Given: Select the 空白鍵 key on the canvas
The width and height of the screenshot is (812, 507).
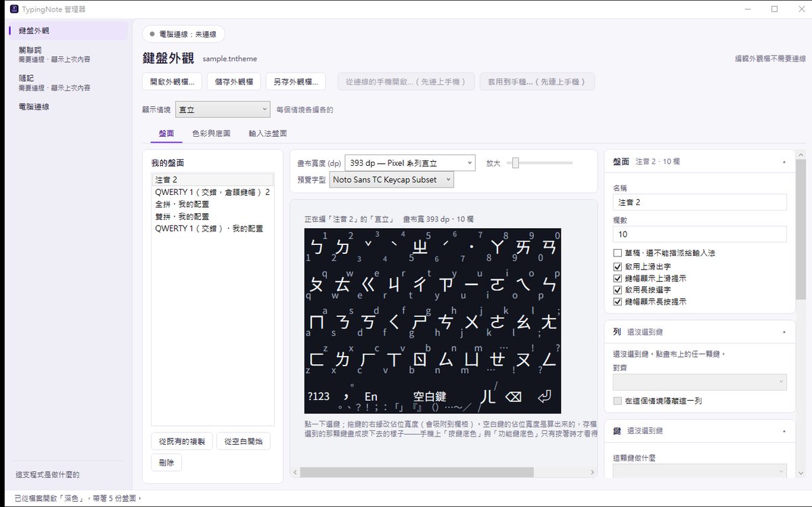Looking at the screenshot, I should pyautogui.click(x=429, y=396).
